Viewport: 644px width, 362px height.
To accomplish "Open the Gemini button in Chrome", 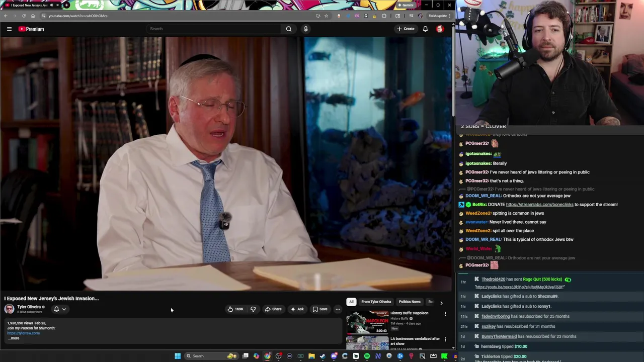I will [x=405, y=5].
